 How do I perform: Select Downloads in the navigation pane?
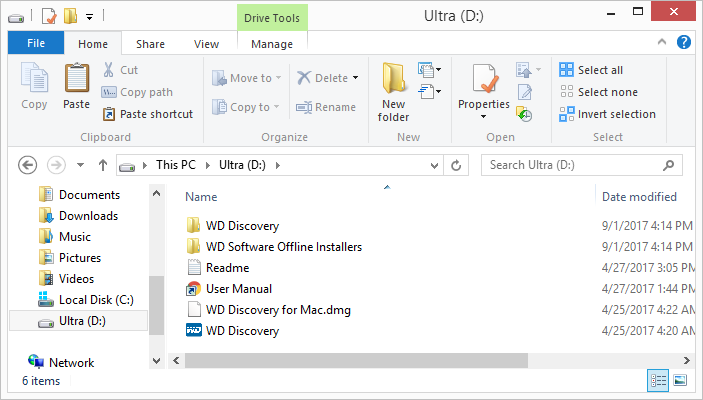(x=79, y=216)
